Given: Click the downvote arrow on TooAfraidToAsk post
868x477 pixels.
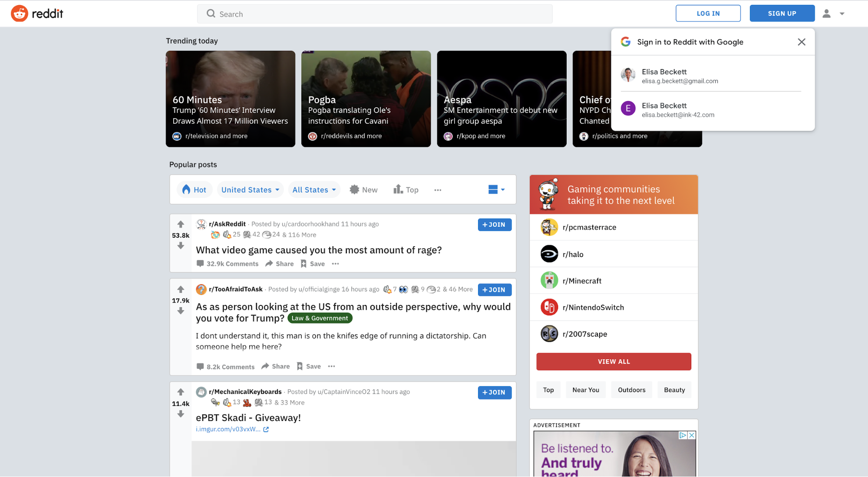Looking at the screenshot, I should click(x=180, y=311).
